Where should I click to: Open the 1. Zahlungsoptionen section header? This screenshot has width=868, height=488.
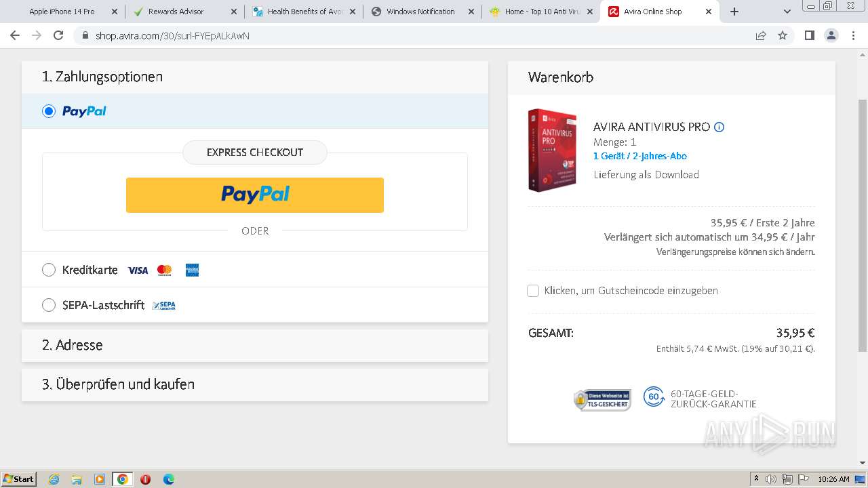[x=255, y=77]
